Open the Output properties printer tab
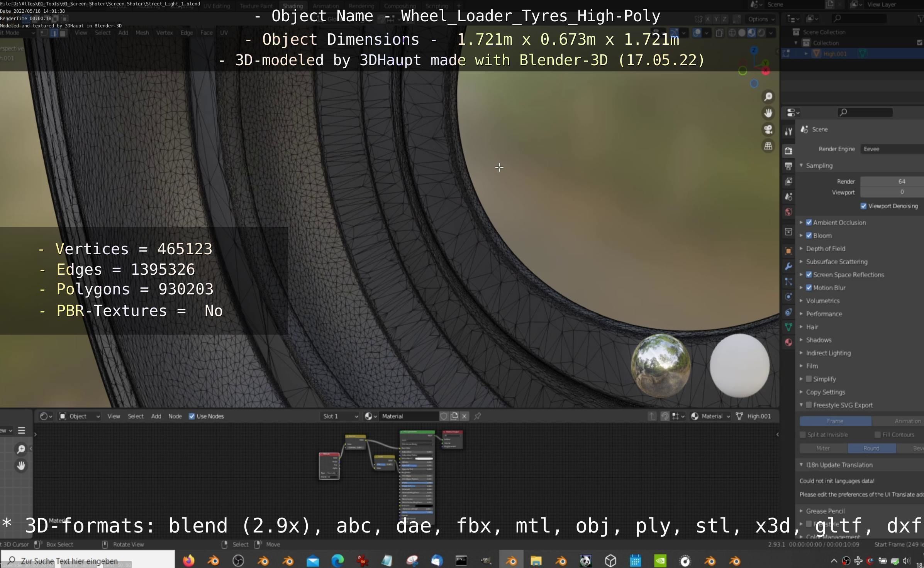The height and width of the screenshot is (568, 924). tap(788, 166)
